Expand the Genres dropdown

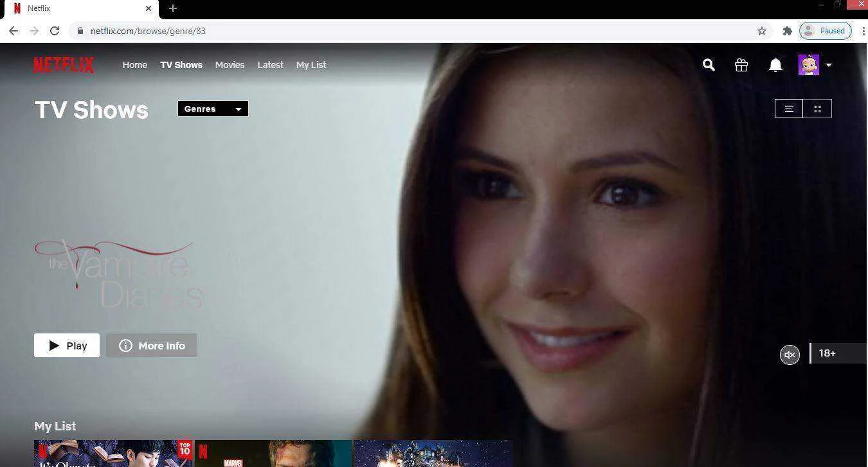click(x=213, y=109)
